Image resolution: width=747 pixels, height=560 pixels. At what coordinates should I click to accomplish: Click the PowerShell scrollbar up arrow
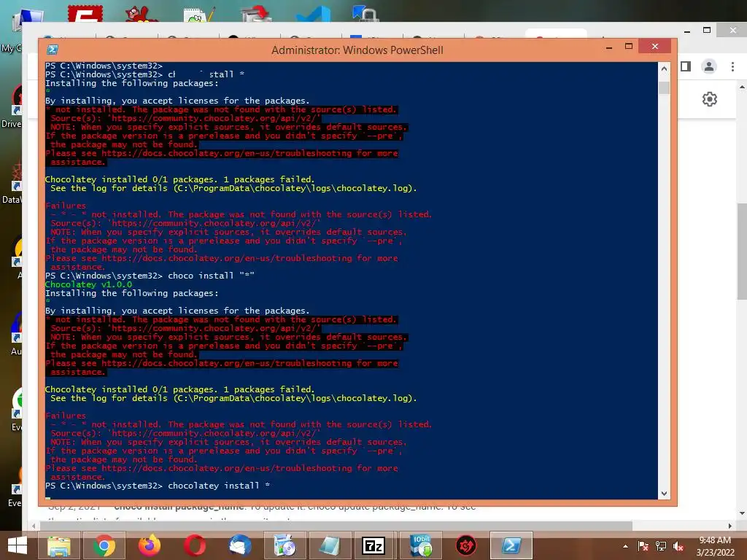coord(664,69)
